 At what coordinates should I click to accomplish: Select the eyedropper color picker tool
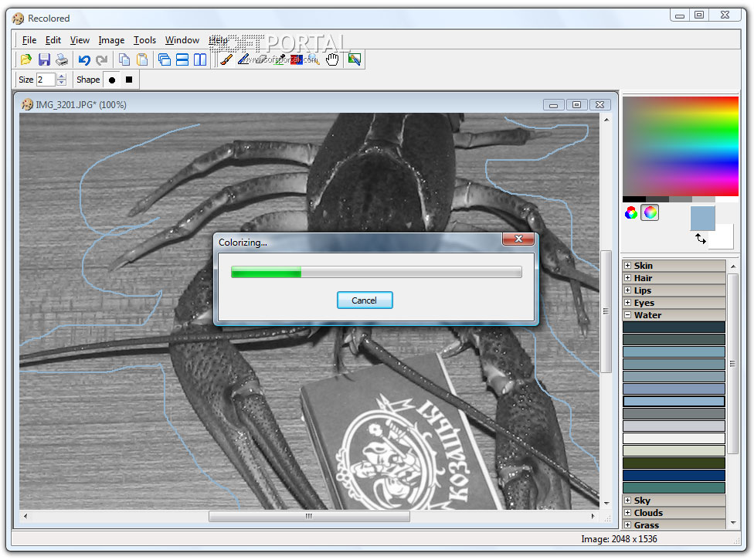(280, 59)
